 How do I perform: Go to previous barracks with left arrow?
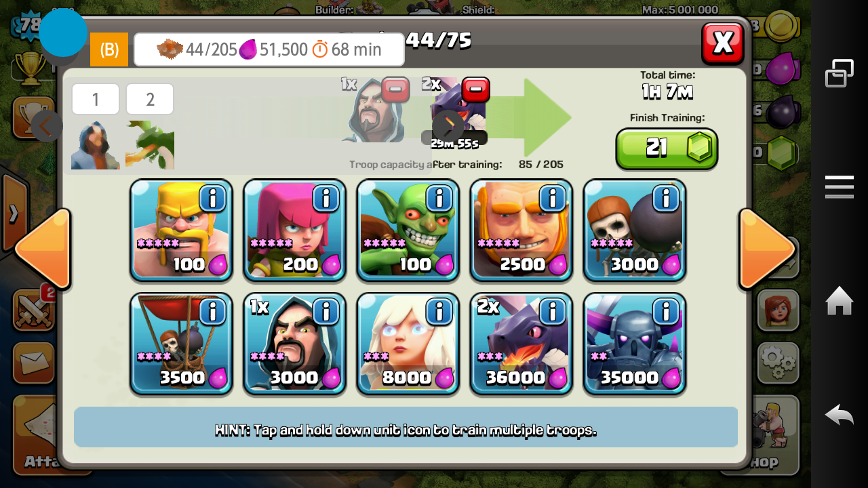(42, 249)
